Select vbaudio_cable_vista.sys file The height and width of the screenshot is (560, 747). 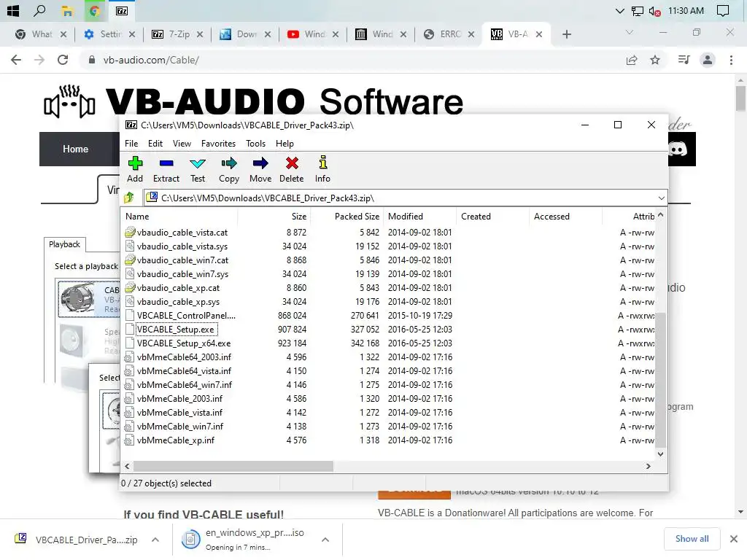point(182,246)
